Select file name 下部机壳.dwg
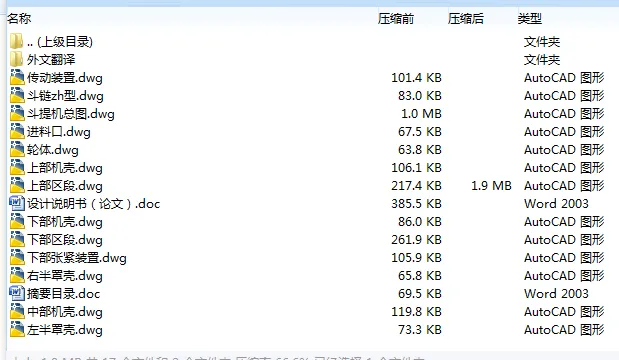The width and height of the screenshot is (619, 360). tap(65, 222)
